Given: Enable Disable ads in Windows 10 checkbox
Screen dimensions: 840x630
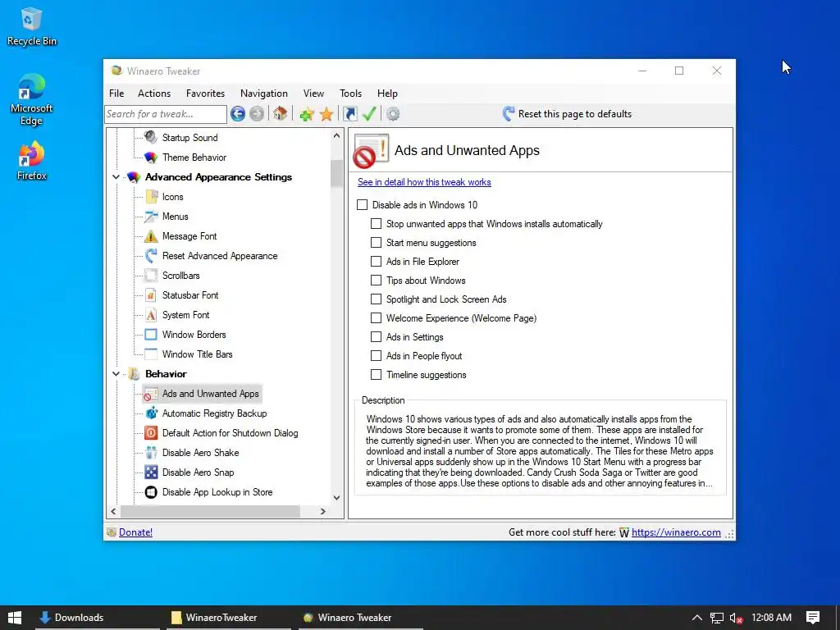Looking at the screenshot, I should click(362, 204).
